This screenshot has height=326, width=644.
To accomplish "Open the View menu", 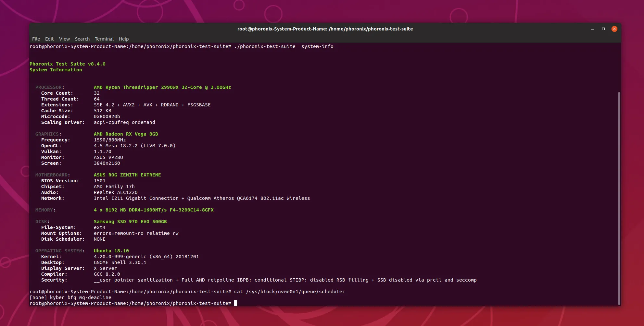I will 64,39.
